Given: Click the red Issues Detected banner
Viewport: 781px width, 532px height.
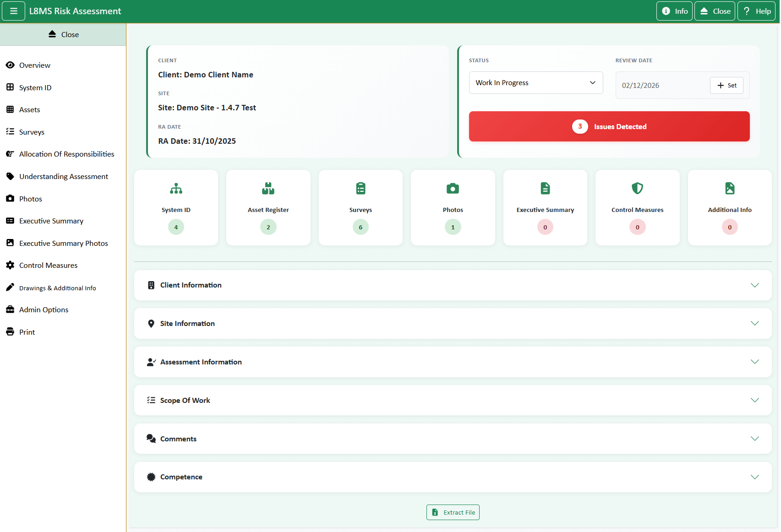Looking at the screenshot, I should coord(609,127).
